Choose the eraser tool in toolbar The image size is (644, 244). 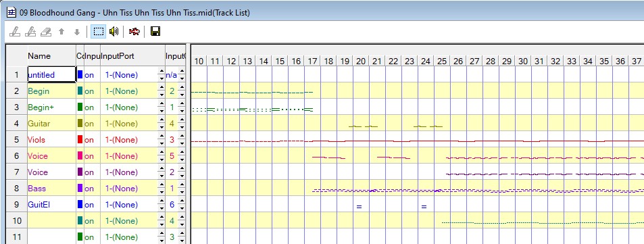tap(46, 32)
